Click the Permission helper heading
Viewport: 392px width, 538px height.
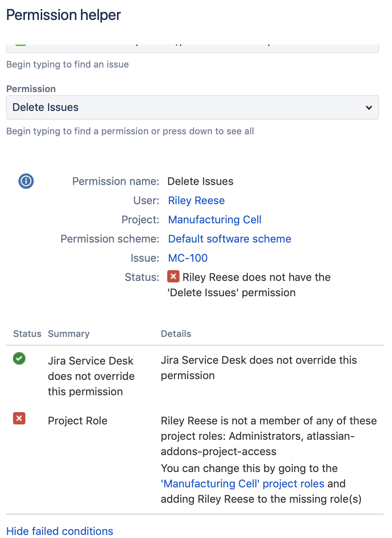point(64,15)
